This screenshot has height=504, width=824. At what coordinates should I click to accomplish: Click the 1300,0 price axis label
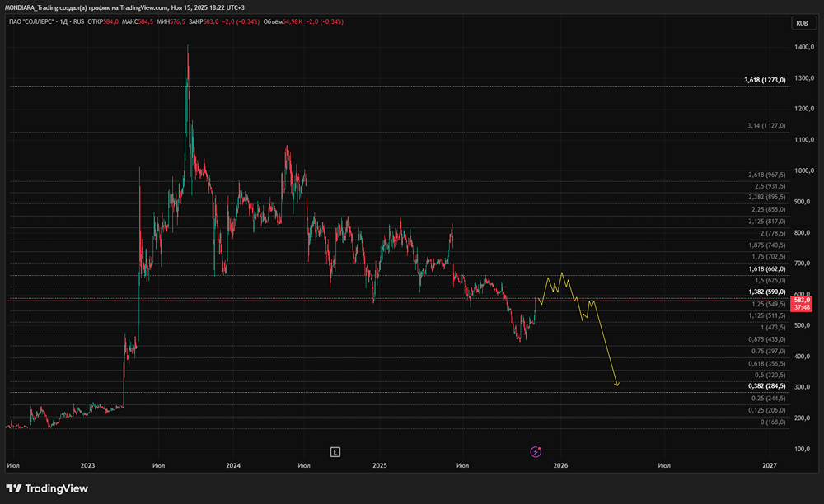804,78
